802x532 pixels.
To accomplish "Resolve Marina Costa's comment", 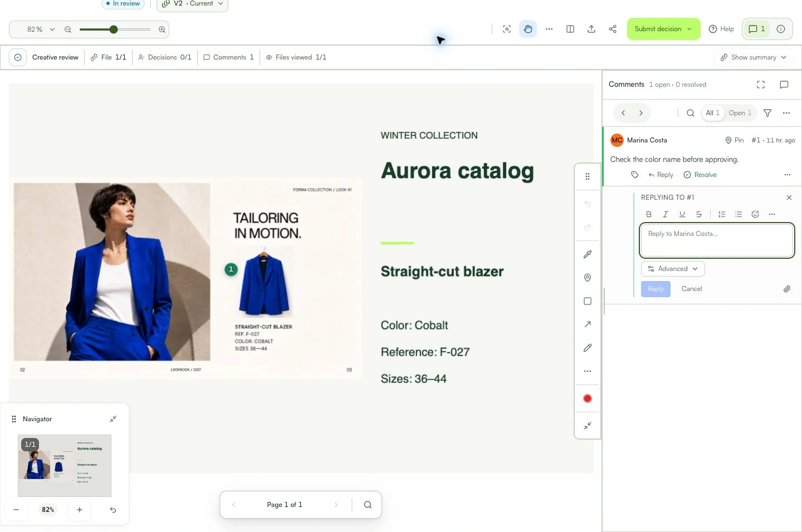I will click(700, 175).
